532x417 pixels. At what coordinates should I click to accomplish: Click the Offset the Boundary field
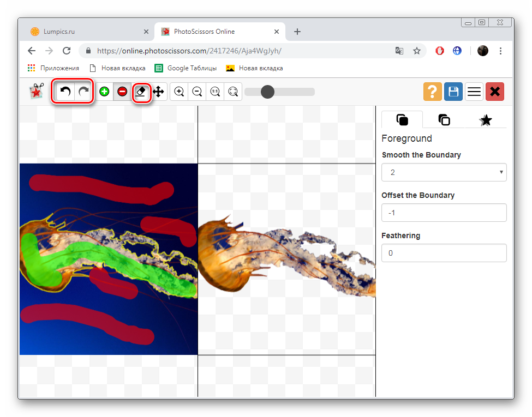[444, 213]
